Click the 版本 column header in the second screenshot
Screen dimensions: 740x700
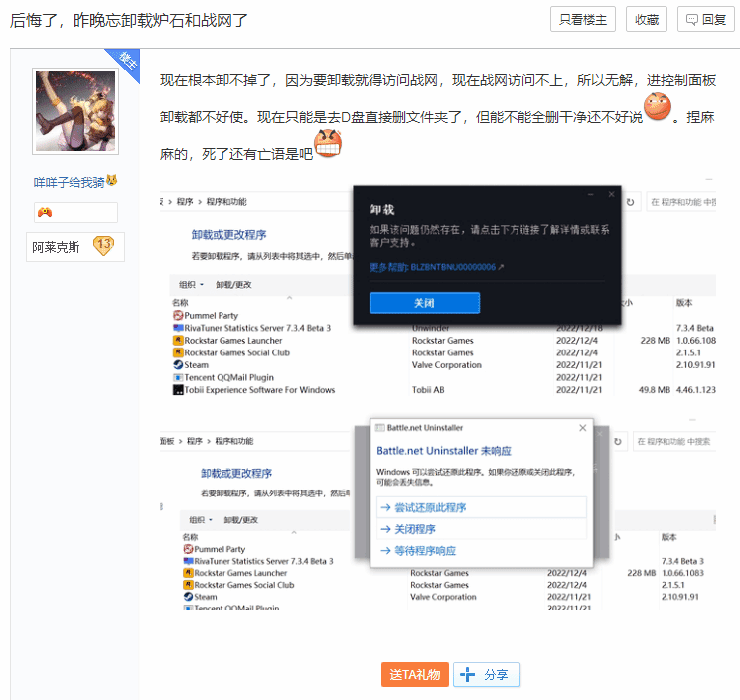(669, 537)
